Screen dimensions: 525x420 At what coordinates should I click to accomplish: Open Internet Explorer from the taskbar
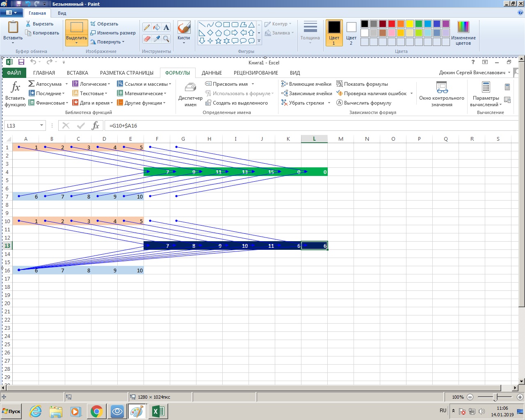click(x=36, y=411)
